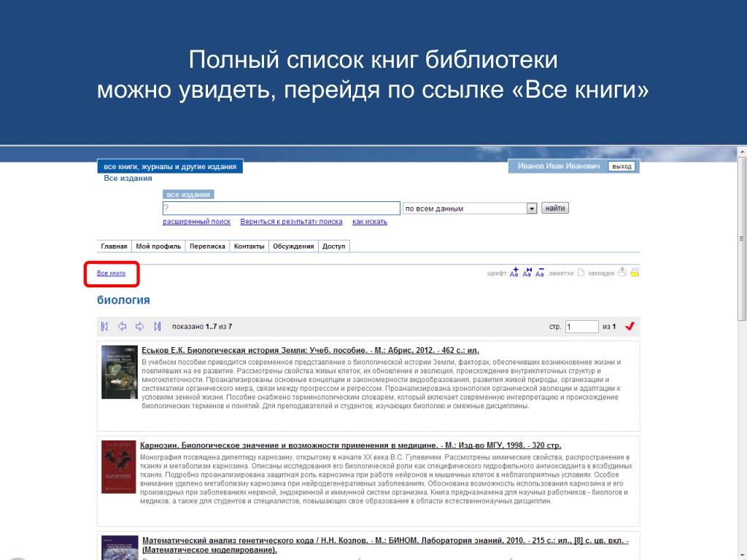Viewport: 747px width, 560px height.
Task: Click cover thumbnail of Биологическая история Земли
Action: [x=119, y=372]
